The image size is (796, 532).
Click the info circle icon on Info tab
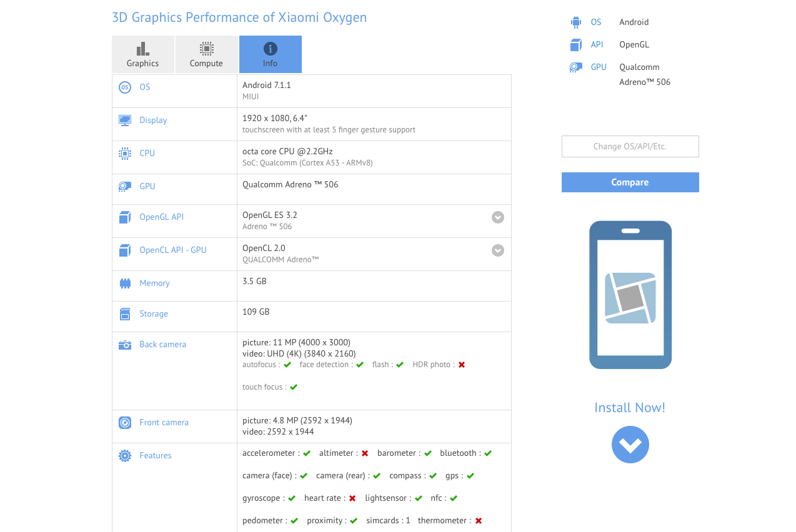click(270, 49)
